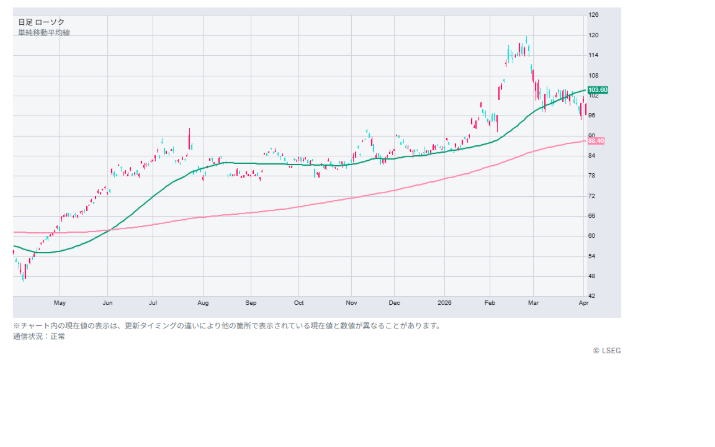Select the Aug label on the time axis

(x=202, y=301)
